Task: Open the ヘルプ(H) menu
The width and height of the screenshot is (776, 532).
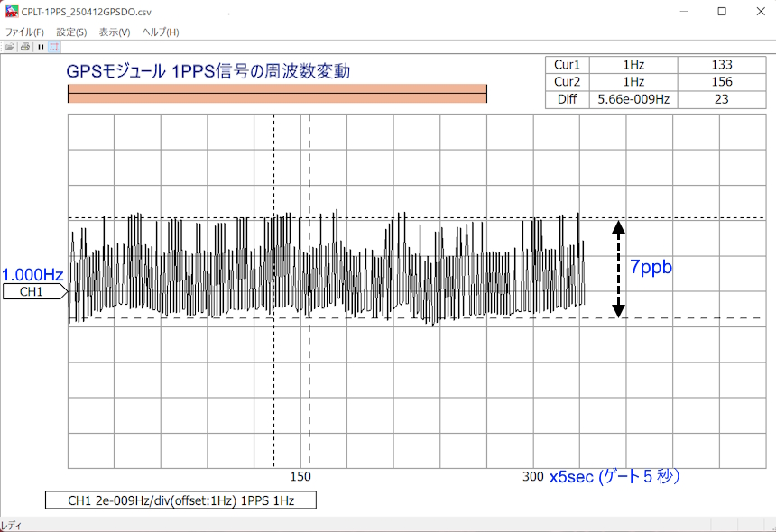Action: (x=161, y=32)
